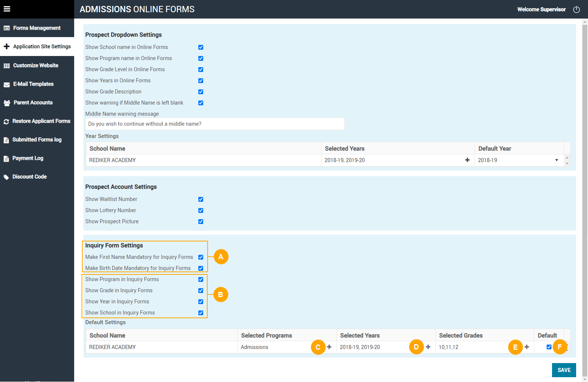Toggle Show Grade in Inquiry Forms

201,290
